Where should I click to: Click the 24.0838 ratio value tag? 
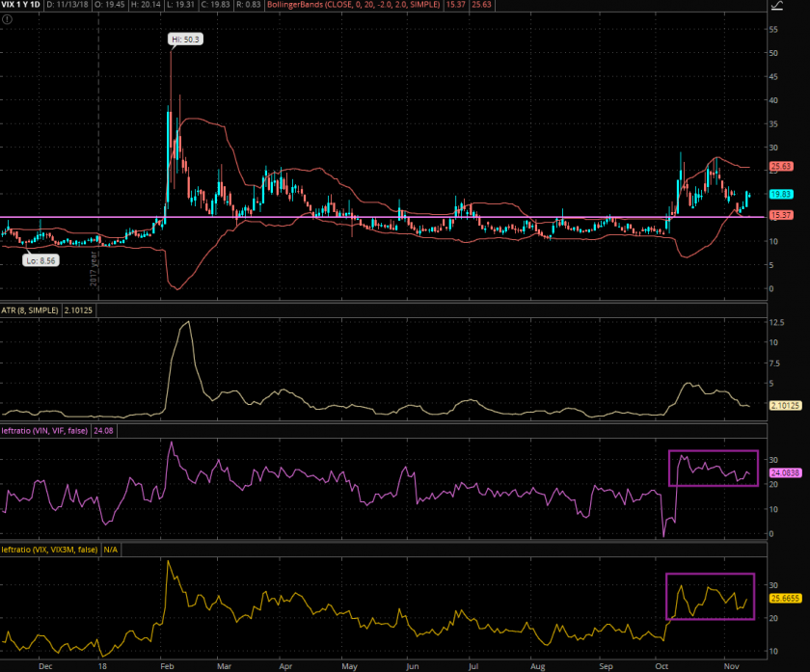[786, 473]
